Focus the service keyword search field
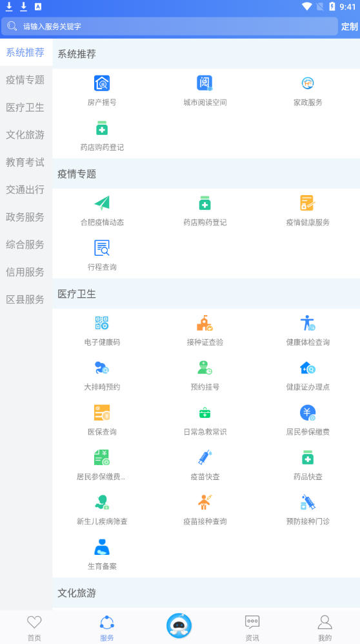The width and height of the screenshot is (360, 644). point(169,26)
